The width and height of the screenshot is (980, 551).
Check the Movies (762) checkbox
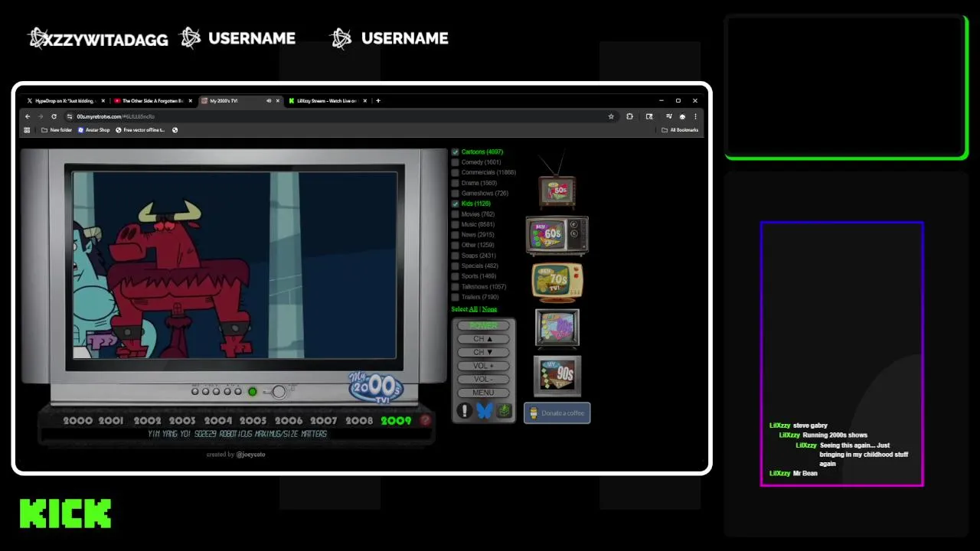[455, 214]
